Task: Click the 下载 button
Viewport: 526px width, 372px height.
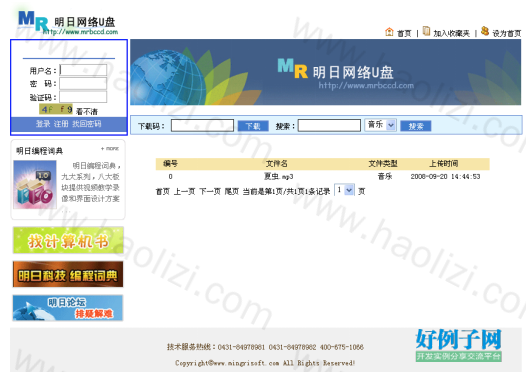Action: pos(253,126)
